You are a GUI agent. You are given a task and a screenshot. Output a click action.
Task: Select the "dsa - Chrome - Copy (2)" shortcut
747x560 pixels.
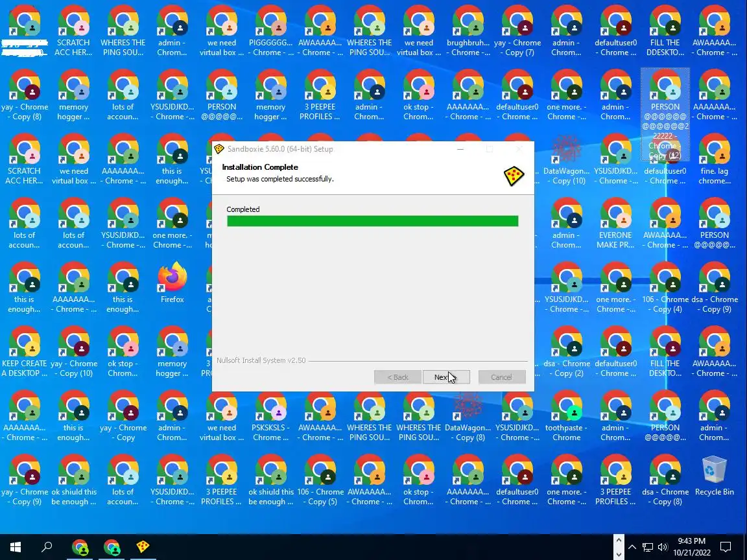coord(567,352)
